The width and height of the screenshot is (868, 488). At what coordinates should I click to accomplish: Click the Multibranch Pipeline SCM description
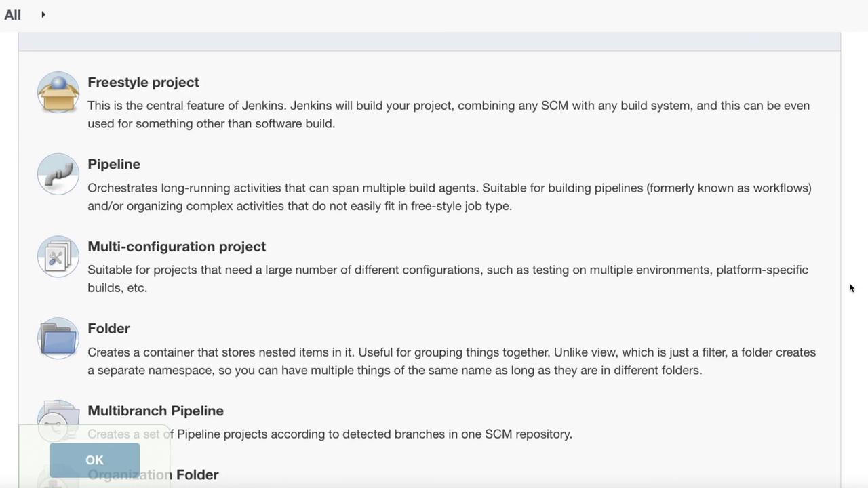(x=374, y=434)
